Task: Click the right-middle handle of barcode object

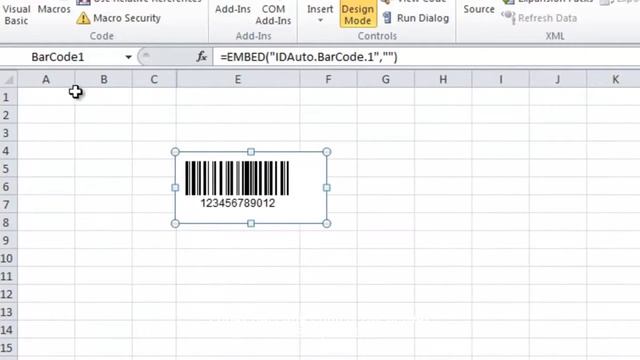Action: [x=327, y=188]
